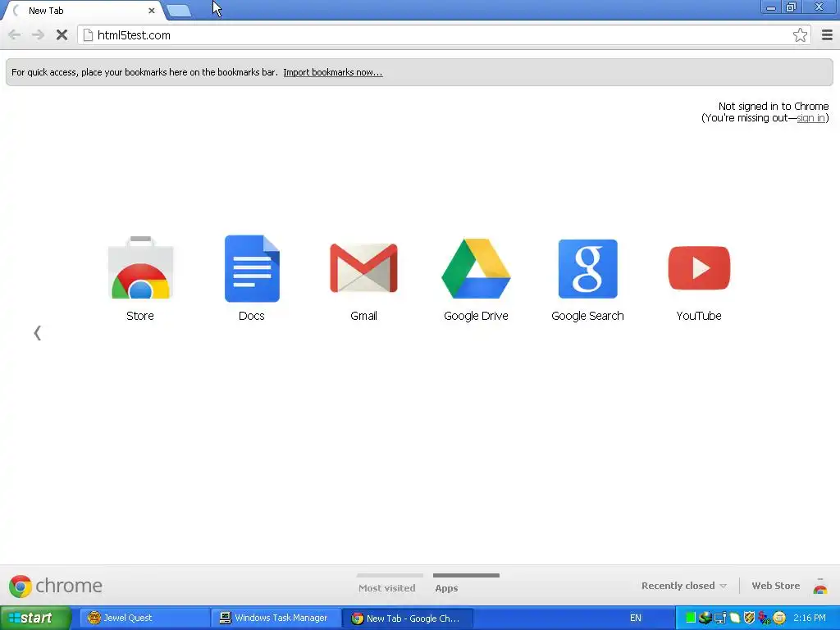Go to previous apps page with left chevron
Image resolution: width=840 pixels, height=630 pixels.
point(38,333)
